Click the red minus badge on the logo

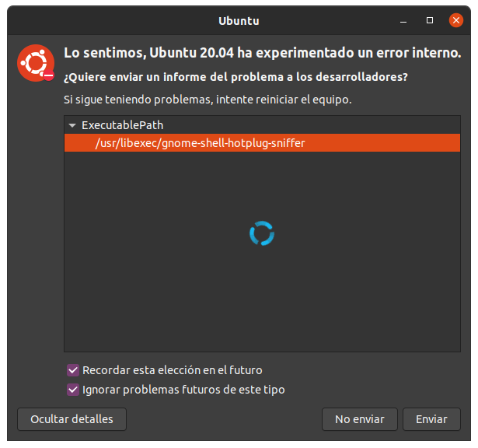(48, 75)
